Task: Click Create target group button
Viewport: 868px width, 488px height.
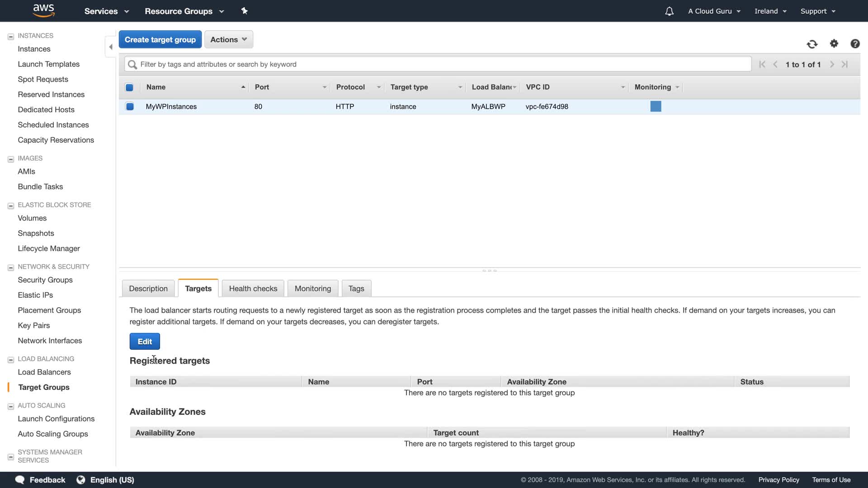Action: (x=160, y=40)
